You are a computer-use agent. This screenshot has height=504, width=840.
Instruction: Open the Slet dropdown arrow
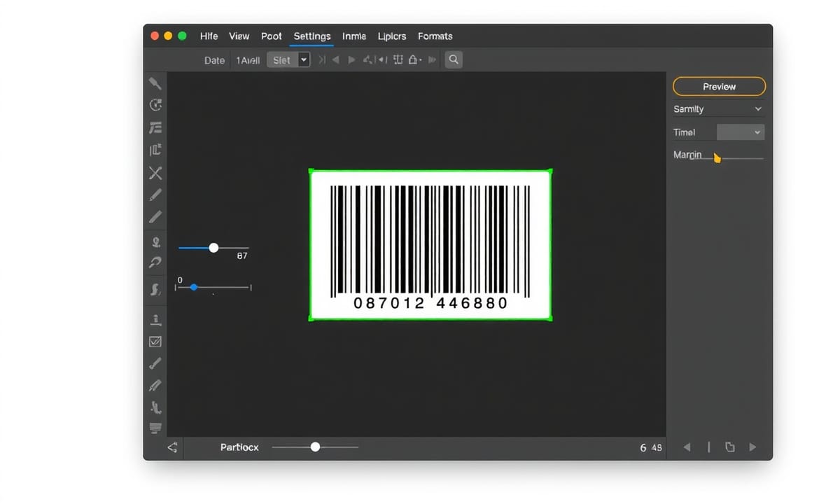(304, 60)
